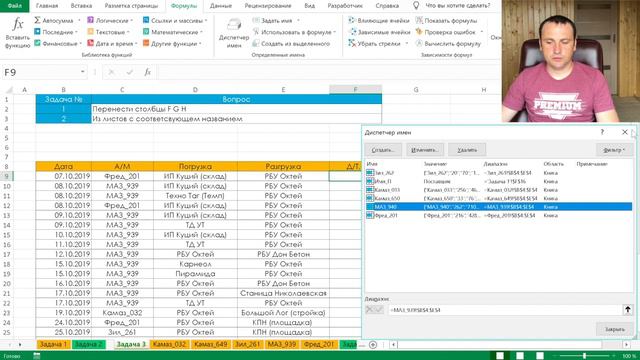Open the Name Box dropdown arrow

[82, 72]
